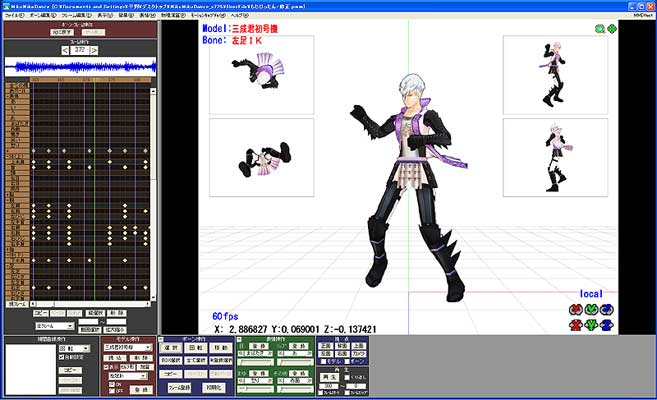This screenshot has height=400, width=657.
Task: Click the 縦選択 button under the timeline
Action: [x=95, y=313]
